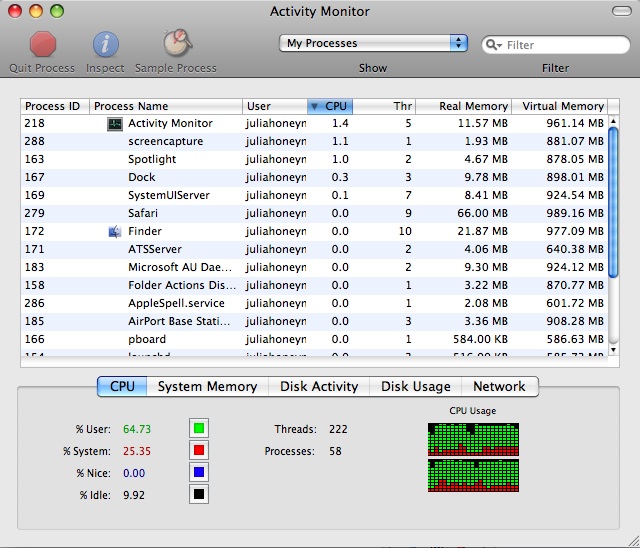The width and height of the screenshot is (640, 548).
Task: Click Process ID 218 cell
Action: (x=34, y=124)
